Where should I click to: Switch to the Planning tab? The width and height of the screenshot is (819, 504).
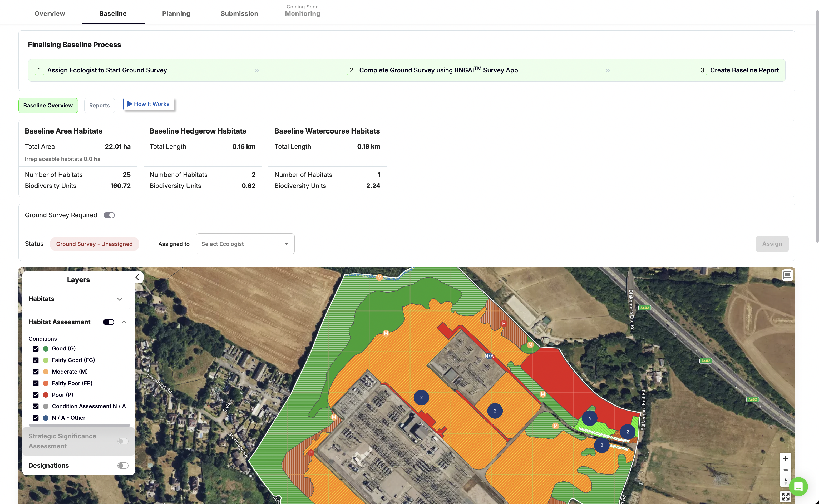click(176, 14)
